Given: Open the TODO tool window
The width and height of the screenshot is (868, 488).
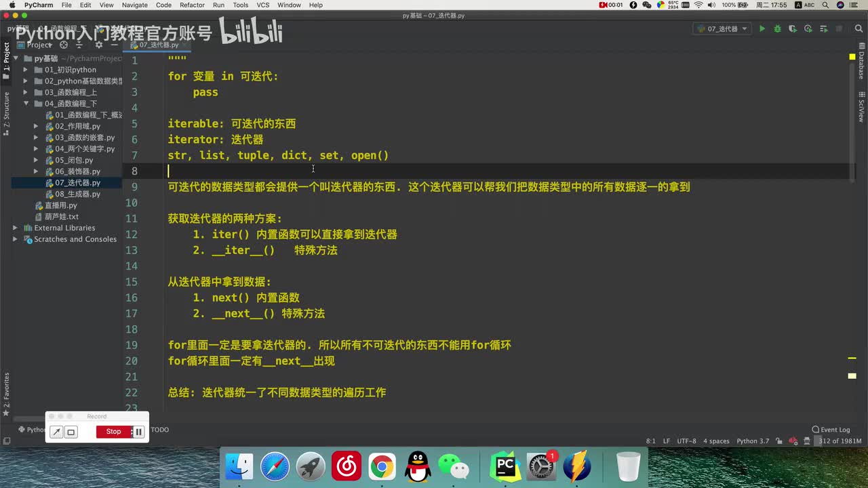Looking at the screenshot, I should (x=160, y=430).
